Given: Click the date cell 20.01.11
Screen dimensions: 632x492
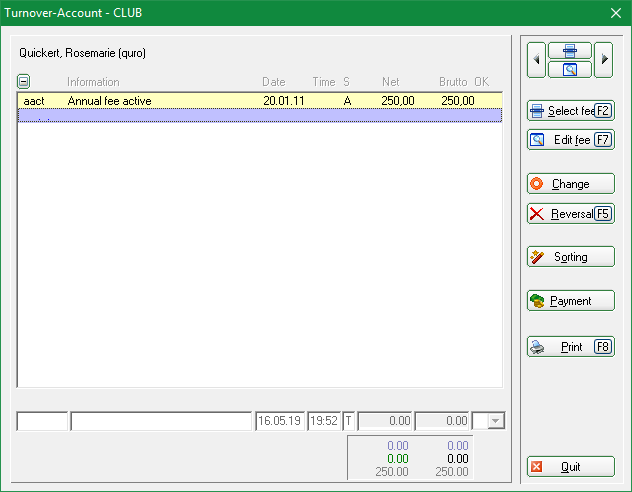Looking at the screenshot, I should click(284, 101).
